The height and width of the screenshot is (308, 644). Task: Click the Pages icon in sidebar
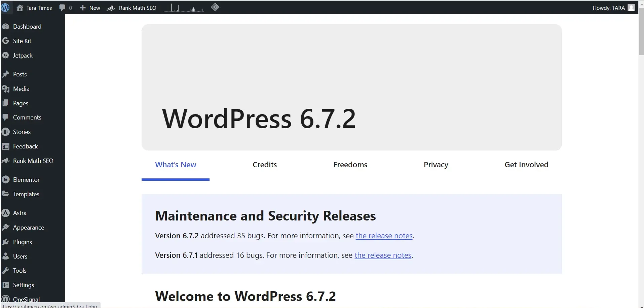point(6,103)
